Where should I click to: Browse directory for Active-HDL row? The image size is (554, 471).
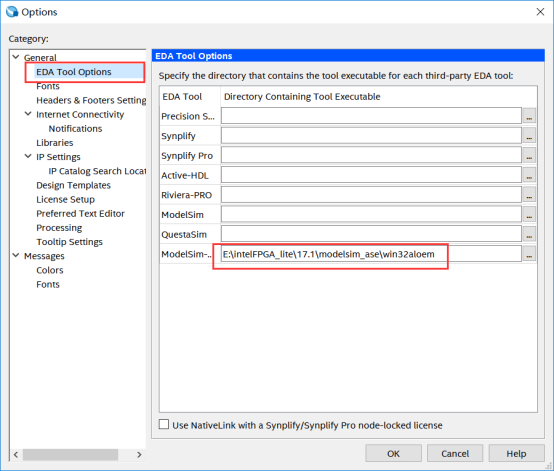(529, 175)
